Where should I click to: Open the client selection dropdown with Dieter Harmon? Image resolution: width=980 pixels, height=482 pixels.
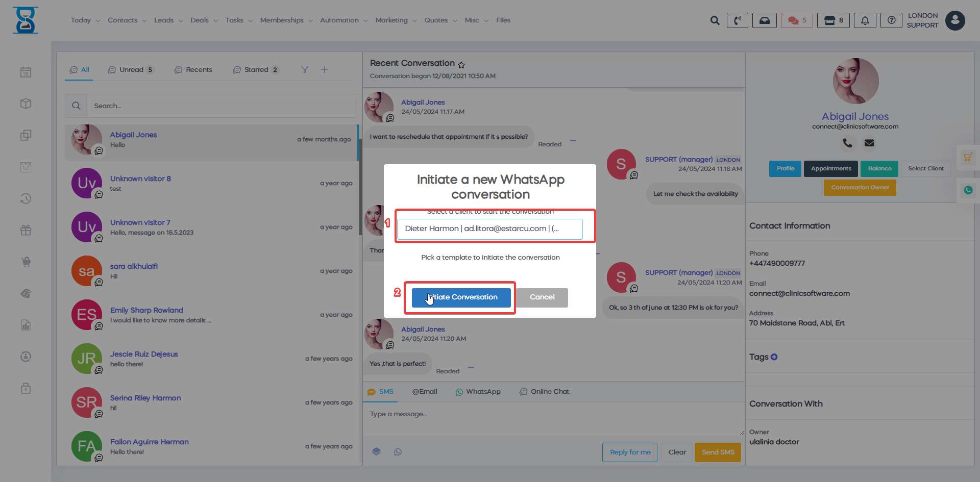coord(489,229)
